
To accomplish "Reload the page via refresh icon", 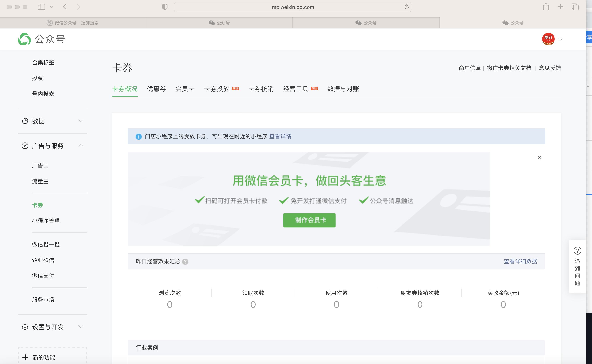I will pos(406,7).
